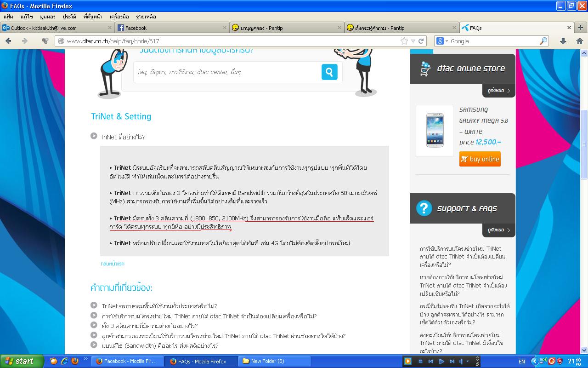Reload the current page

(421, 41)
